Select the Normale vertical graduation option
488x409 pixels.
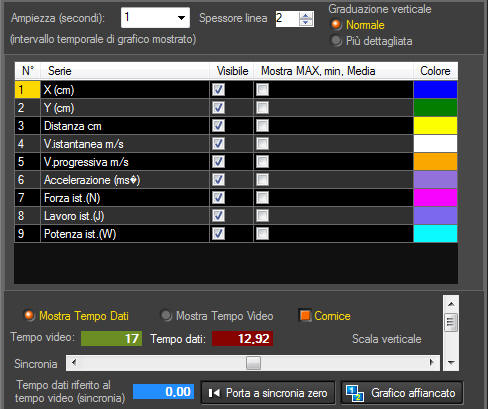click(336, 24)
